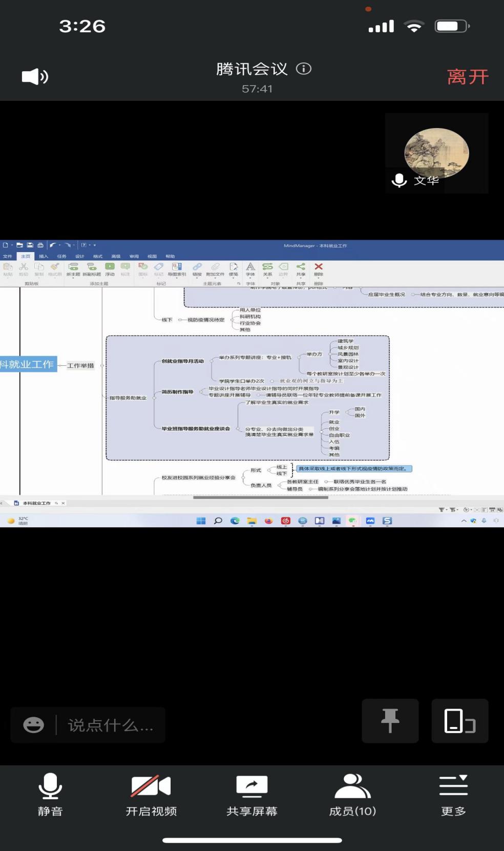Click the red 删除 delete icon
This screenshot has height=851, width=504.
[x=319, y=268]
